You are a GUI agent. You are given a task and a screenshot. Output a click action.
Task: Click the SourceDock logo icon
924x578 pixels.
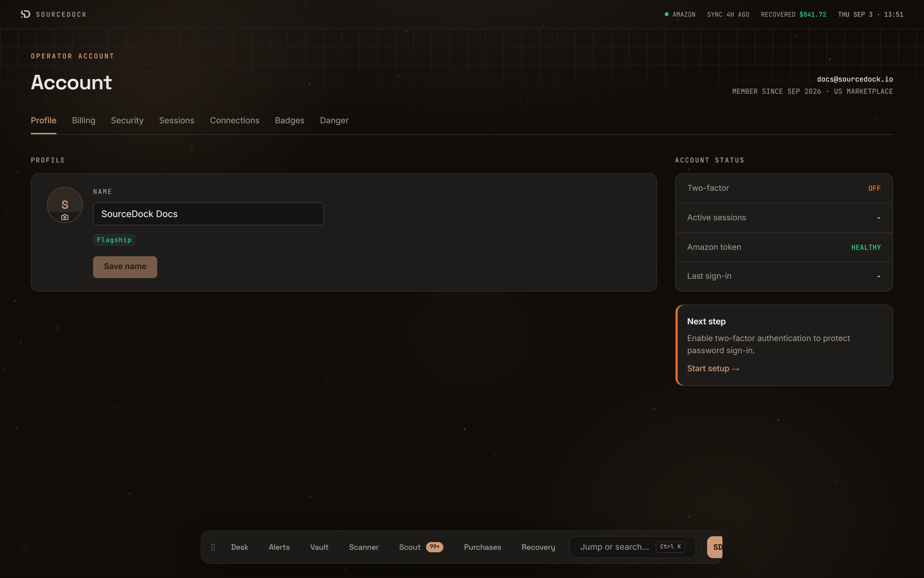(26, 14)
